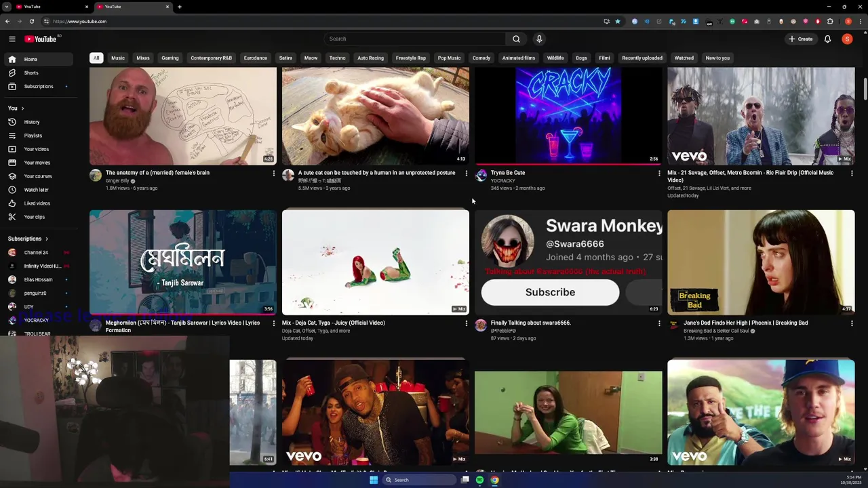Select the Animated films chip
Image resolution: width=868 pixels, height=488 pixels.
tap(519, 58)
